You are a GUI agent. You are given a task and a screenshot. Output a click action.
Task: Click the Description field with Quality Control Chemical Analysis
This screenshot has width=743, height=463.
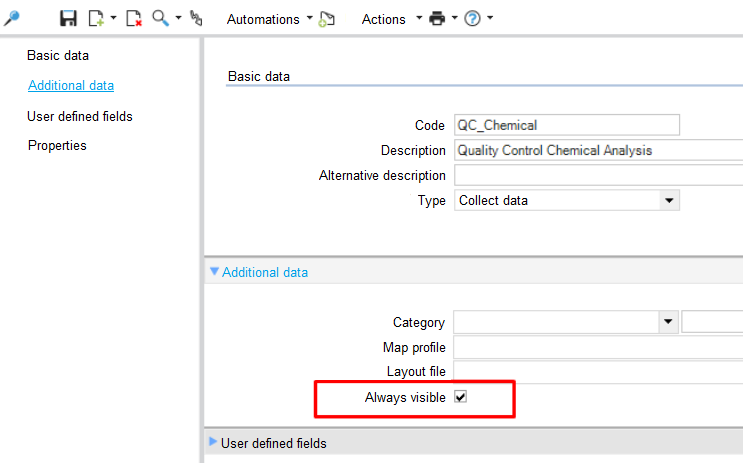click(598, 150)
